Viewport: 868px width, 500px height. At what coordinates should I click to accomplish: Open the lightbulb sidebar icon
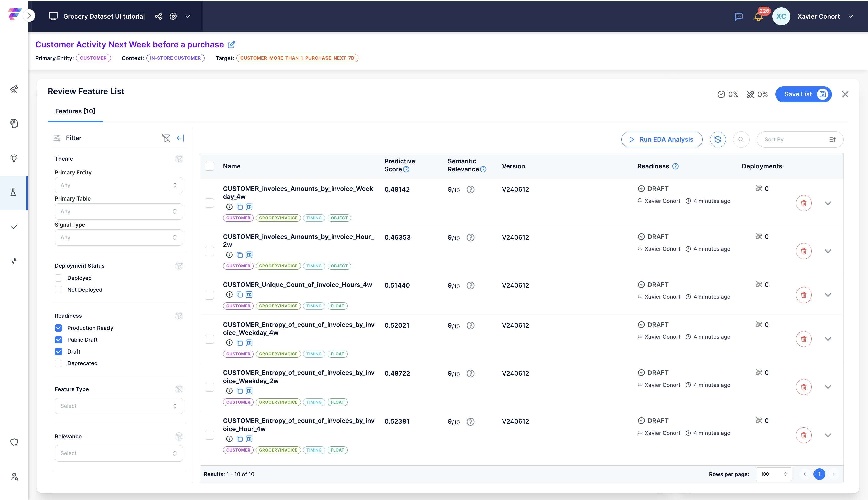[14, 158]
